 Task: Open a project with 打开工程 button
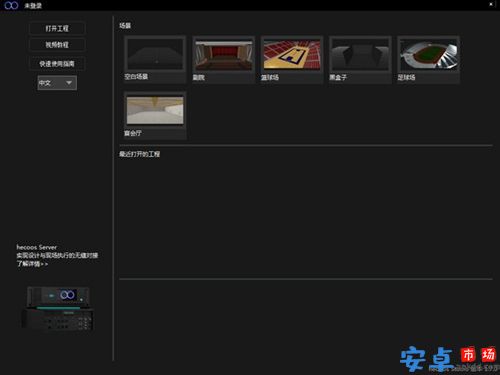(x=57, y=28)
